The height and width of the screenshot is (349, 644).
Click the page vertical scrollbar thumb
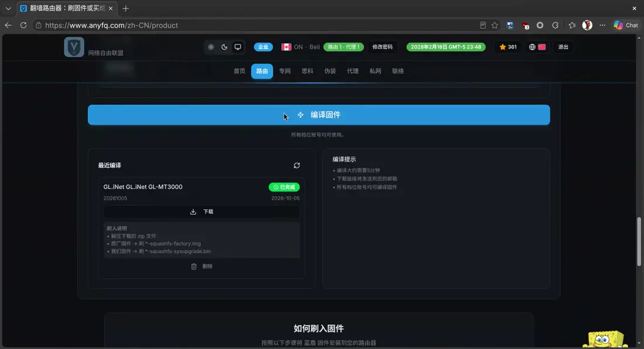[639, 241]
